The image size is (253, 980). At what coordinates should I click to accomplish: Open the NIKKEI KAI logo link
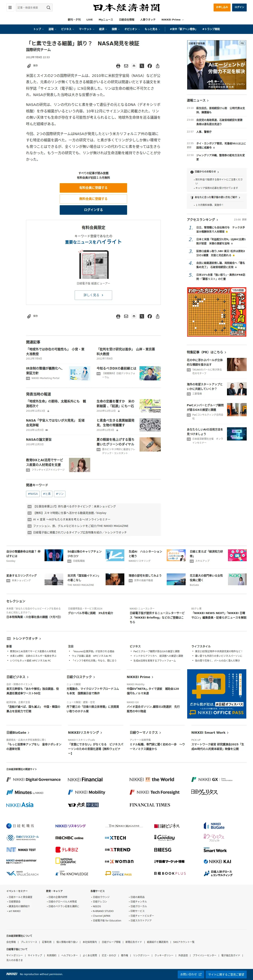coord(217,861)
